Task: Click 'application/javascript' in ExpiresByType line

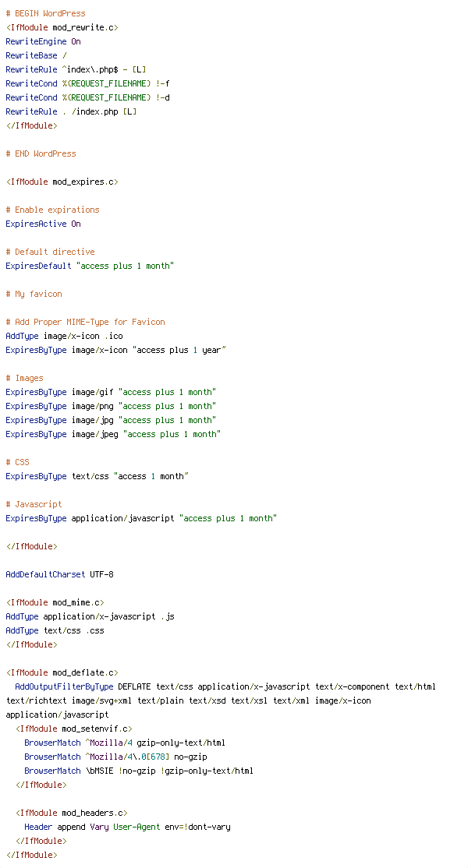Action: 123,518
